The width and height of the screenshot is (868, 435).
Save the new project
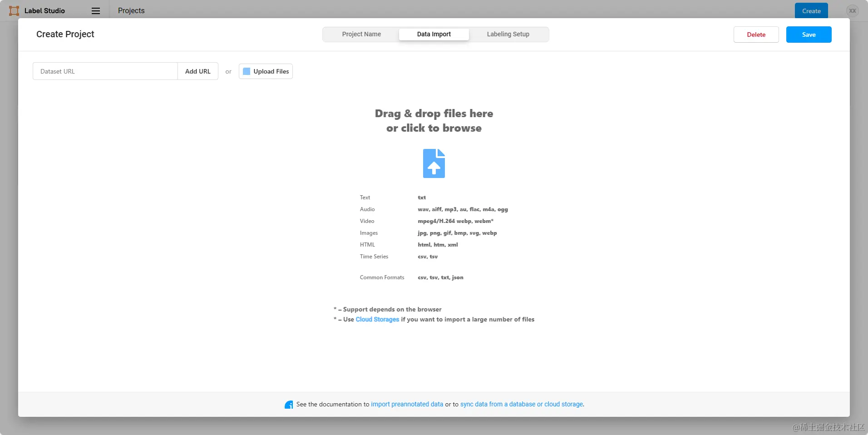(x=809, y=34)
